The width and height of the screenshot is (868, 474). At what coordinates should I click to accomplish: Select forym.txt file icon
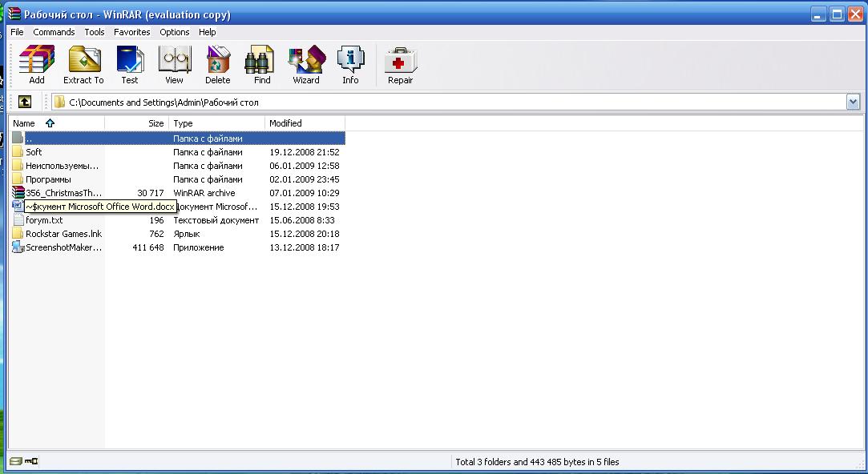click(18, 219)
